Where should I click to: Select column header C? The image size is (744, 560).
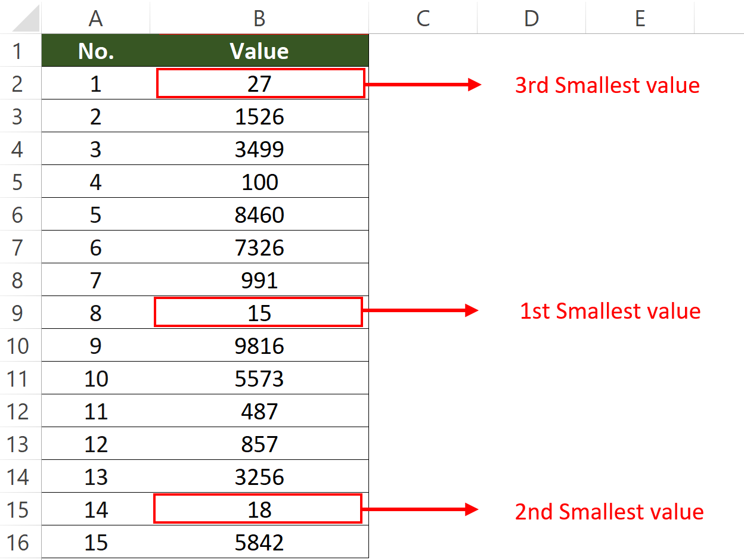coord(423,18)
